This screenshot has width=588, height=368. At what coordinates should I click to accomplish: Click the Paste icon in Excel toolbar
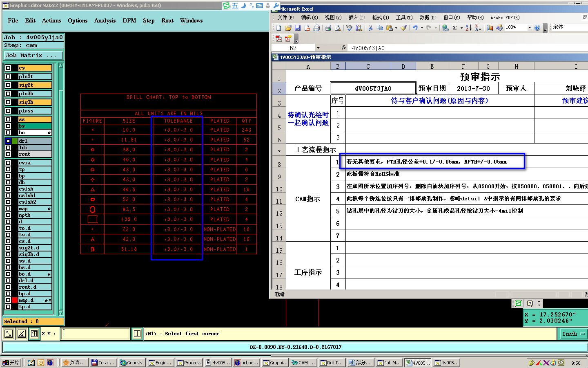[x=390, y=28]
